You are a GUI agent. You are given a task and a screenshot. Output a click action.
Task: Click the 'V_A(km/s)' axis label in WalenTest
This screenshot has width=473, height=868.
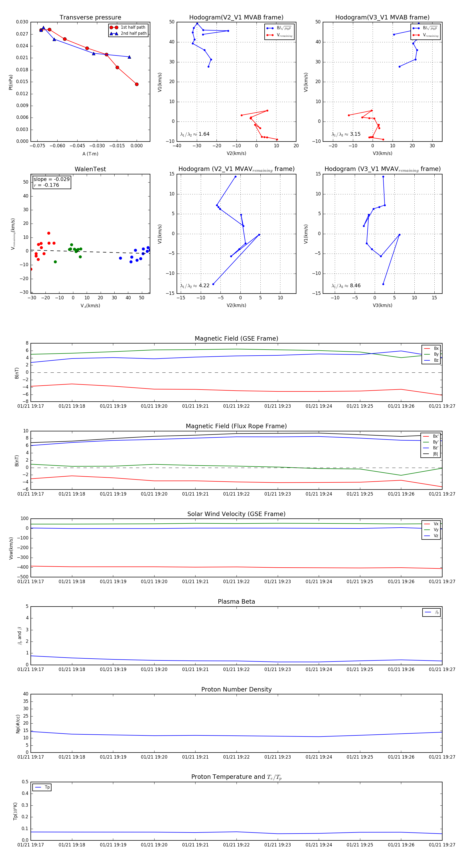click(90, 306)
